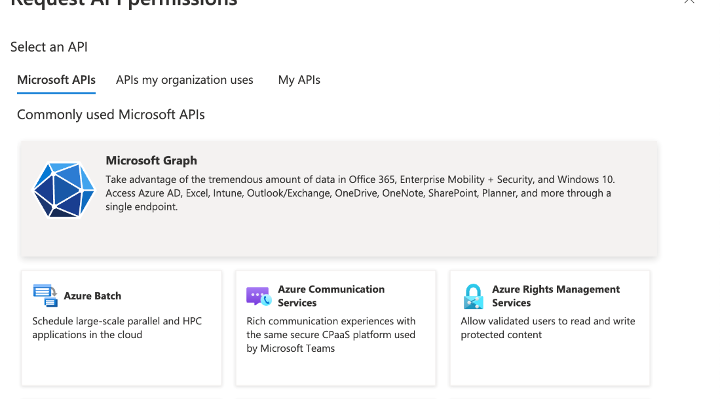Pick the Azure Rights Management Services title
Viewport: 720px width, 400px height.
click(x=555, y=296)
